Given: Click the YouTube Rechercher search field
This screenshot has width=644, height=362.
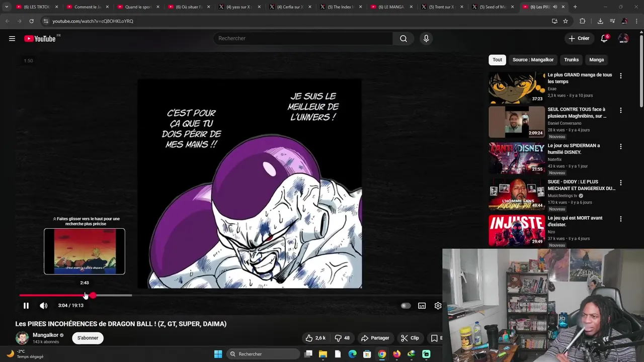Looking at the screenshot, I should (303, 39).
